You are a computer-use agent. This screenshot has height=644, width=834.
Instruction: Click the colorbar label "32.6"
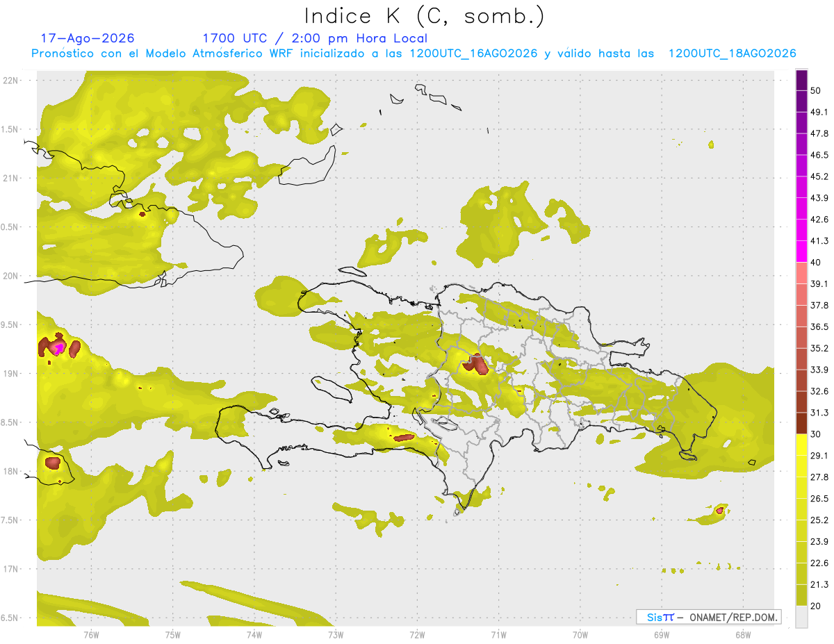[819, 391]
